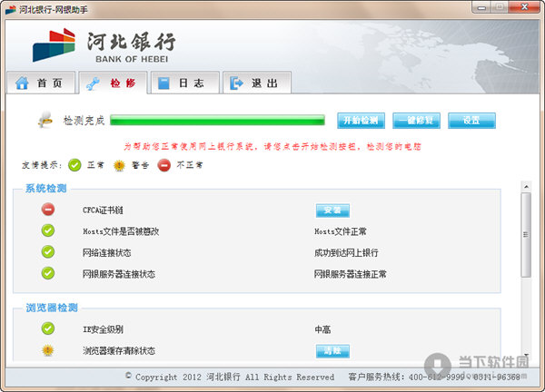This screenshot has width=545, height=392.
Task: Click the scrollbar down arrow
Action: [526, 355]
